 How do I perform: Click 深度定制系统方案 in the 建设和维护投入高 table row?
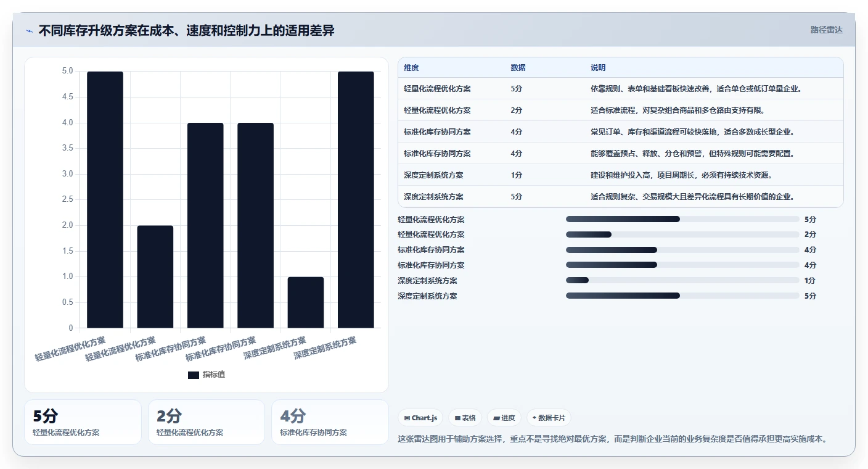[x=433, y=175]
